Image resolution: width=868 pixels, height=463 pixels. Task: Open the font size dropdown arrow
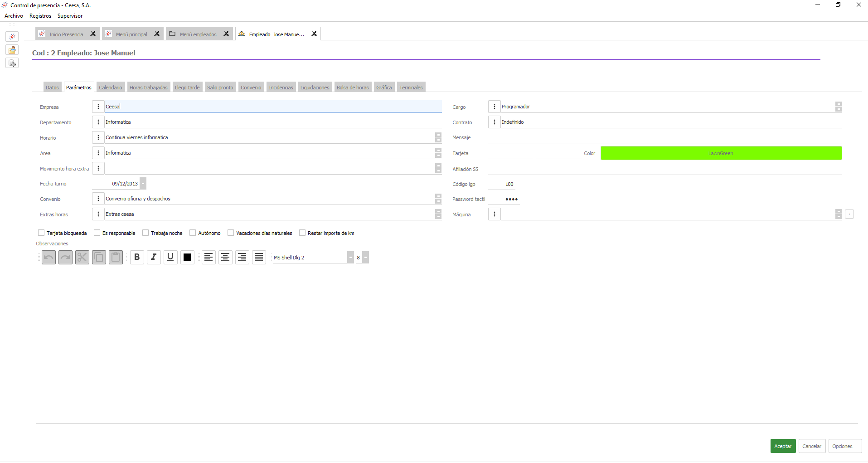(365, 258)
